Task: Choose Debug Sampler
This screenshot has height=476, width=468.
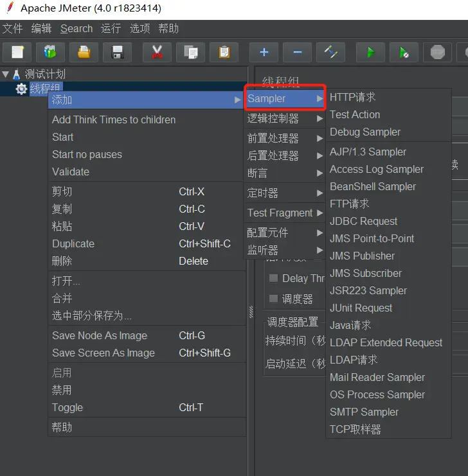Action: click(x=388, y=132)
